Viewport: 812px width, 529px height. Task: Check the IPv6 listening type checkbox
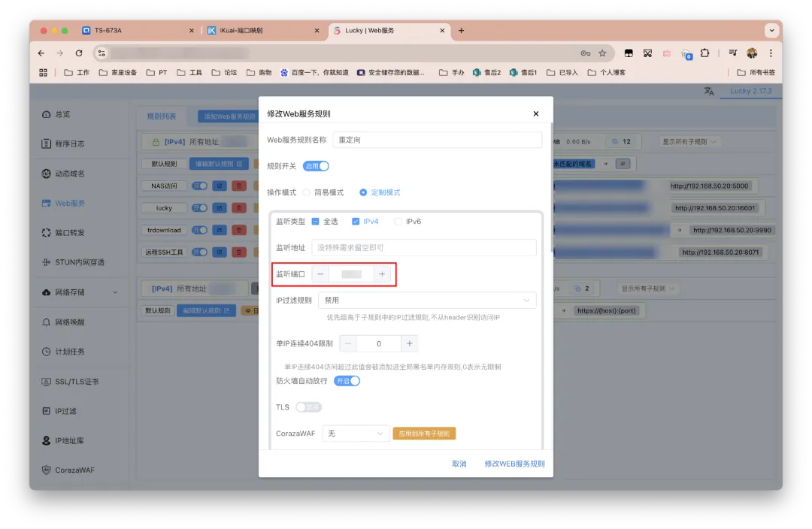(398, 222)
